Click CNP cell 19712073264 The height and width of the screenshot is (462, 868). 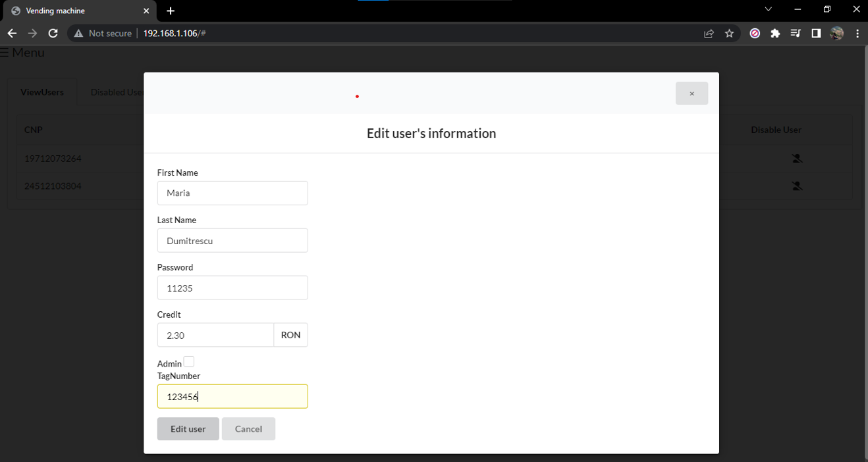point(53,159)
